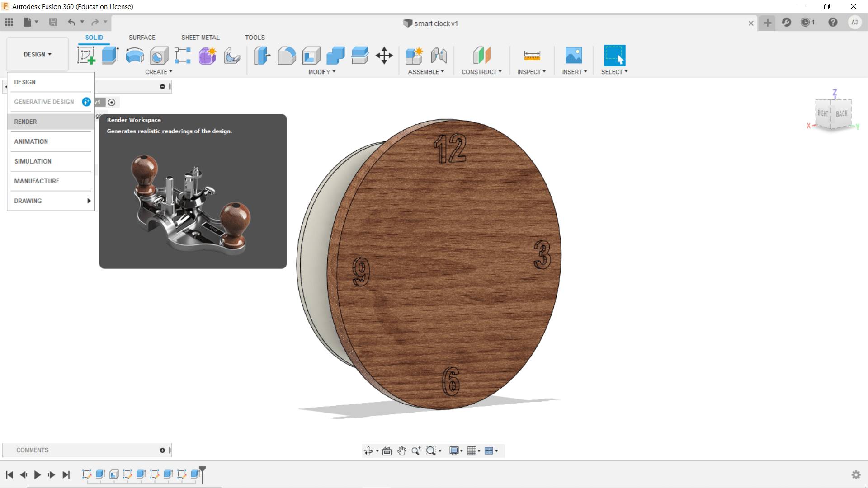Select the Extrude tool icon

point(110,56)
